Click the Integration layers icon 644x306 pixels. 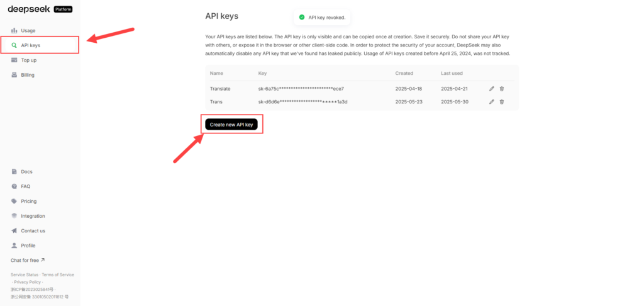(x=14, y=216)
